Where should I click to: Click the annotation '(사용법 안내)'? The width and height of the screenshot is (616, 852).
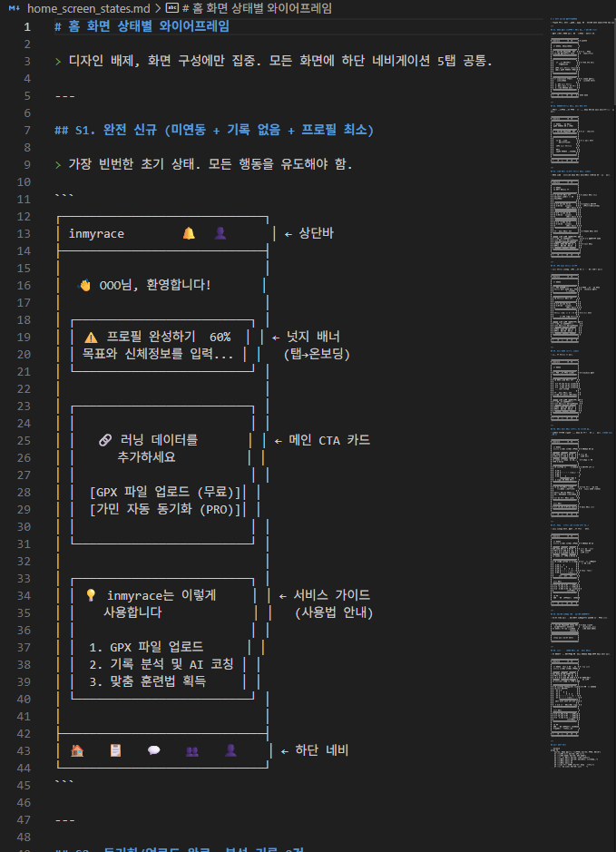[334, 613]
